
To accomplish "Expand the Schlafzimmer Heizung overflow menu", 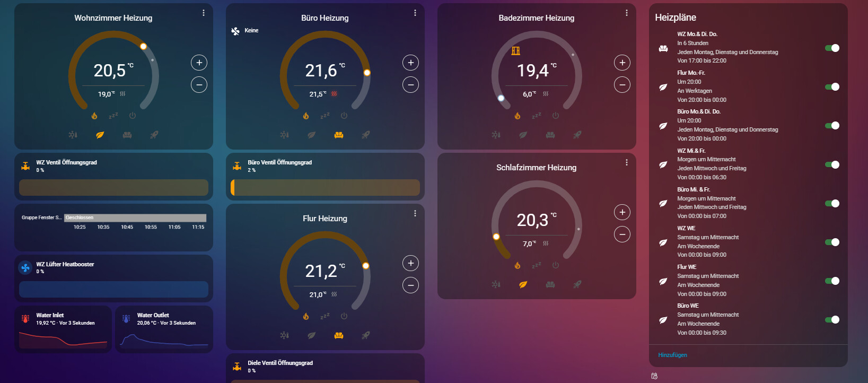I will (x=627, y=162).
